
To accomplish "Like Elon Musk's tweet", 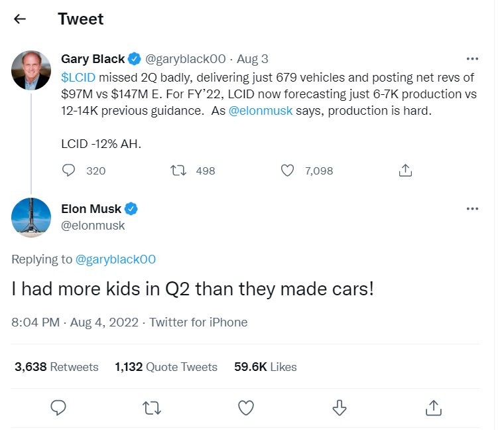I will 246,407.
